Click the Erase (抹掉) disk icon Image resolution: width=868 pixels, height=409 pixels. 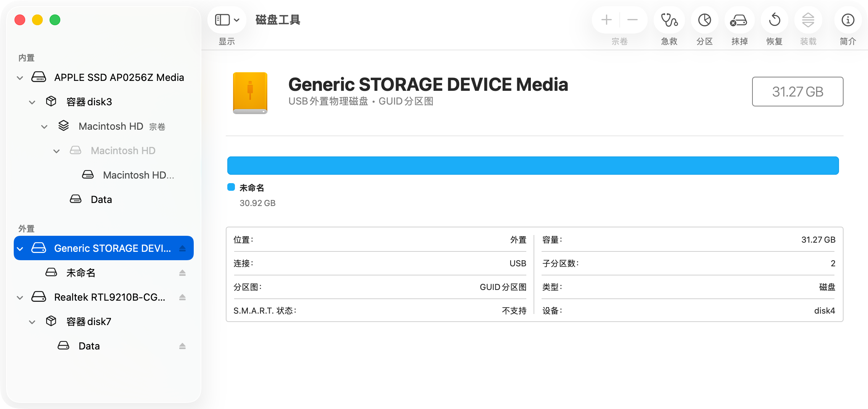pyautogui.click(x=739, y=20)
